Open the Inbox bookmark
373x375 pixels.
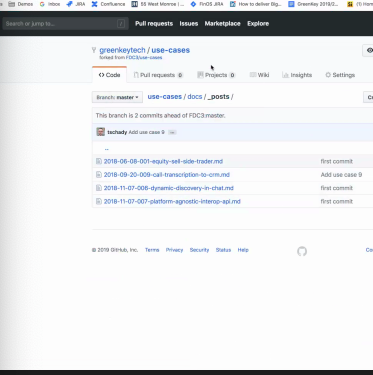[x=50, y=4]
